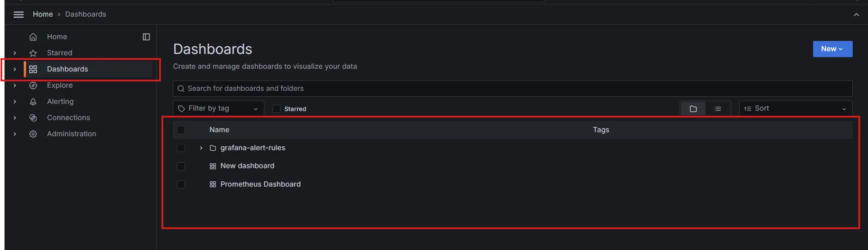Click the Alerting bell icon

33,102
